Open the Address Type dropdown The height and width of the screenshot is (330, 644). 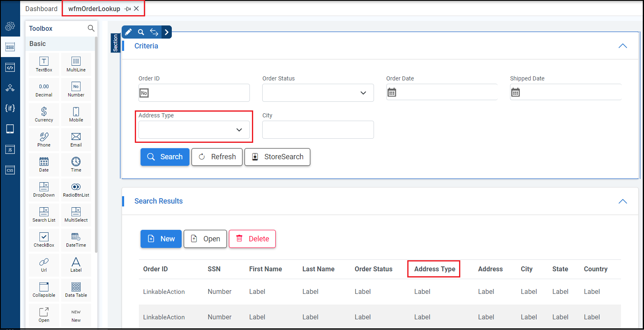coord(194,130)
